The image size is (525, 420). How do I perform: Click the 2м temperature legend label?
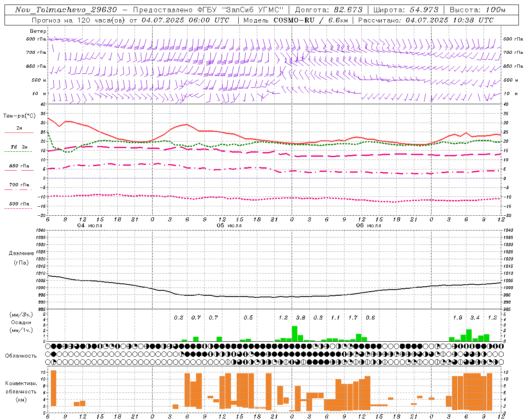coord(19,128)
